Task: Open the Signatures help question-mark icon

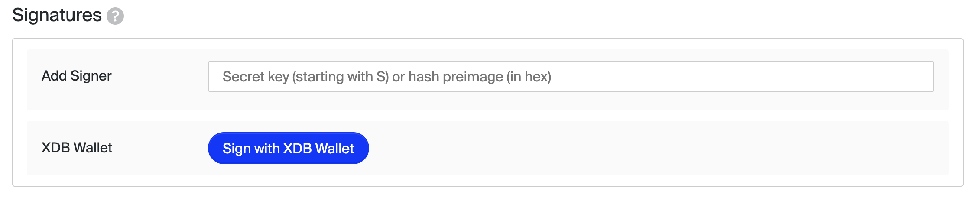Action: (115, 16)
